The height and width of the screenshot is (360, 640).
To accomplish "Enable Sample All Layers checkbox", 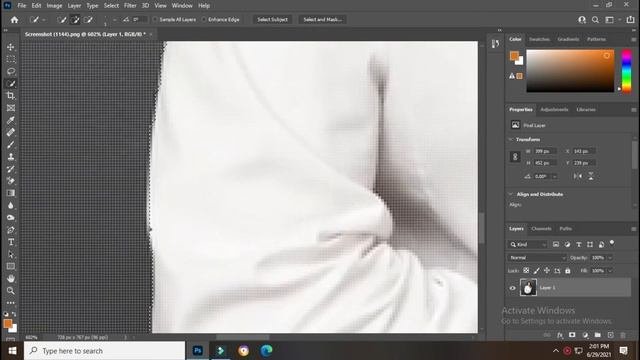I will (x=155, y=20).
